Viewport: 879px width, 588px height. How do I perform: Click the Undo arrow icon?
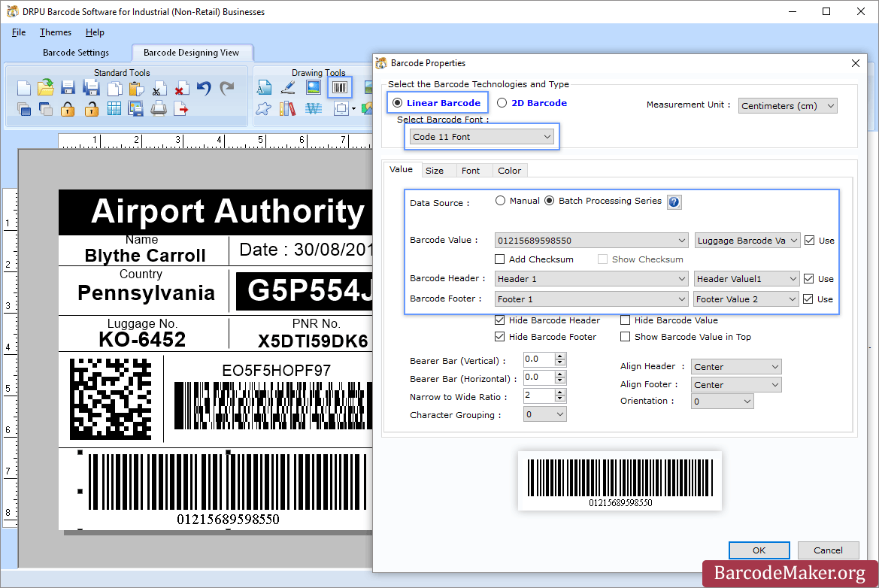[204, 88]
